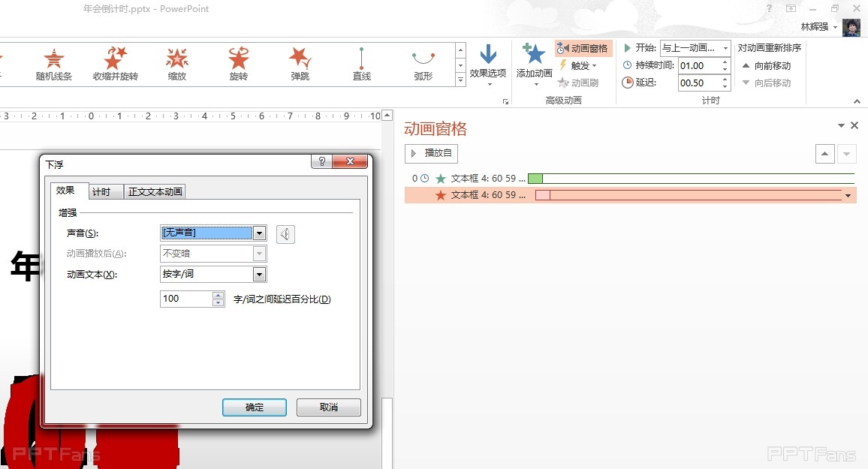The image size is (868, 469).
Task: Choose the 弹跳 animation effect
Action: 300,63
